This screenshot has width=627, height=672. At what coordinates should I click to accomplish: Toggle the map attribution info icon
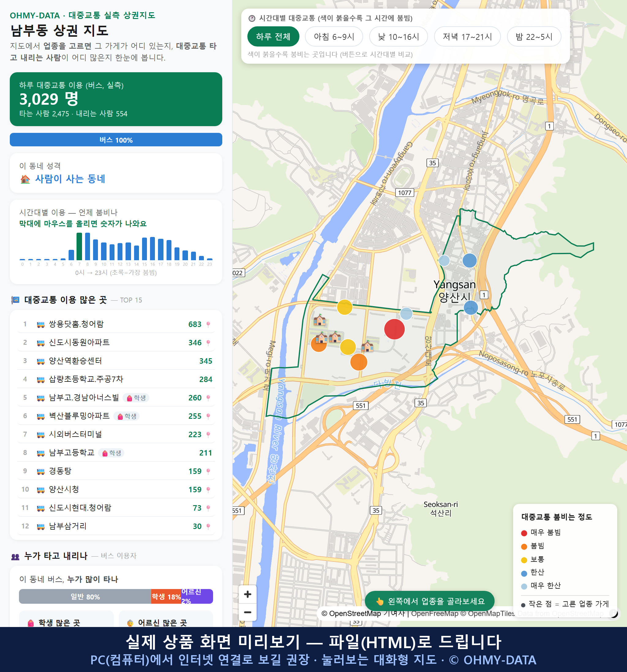614,613
